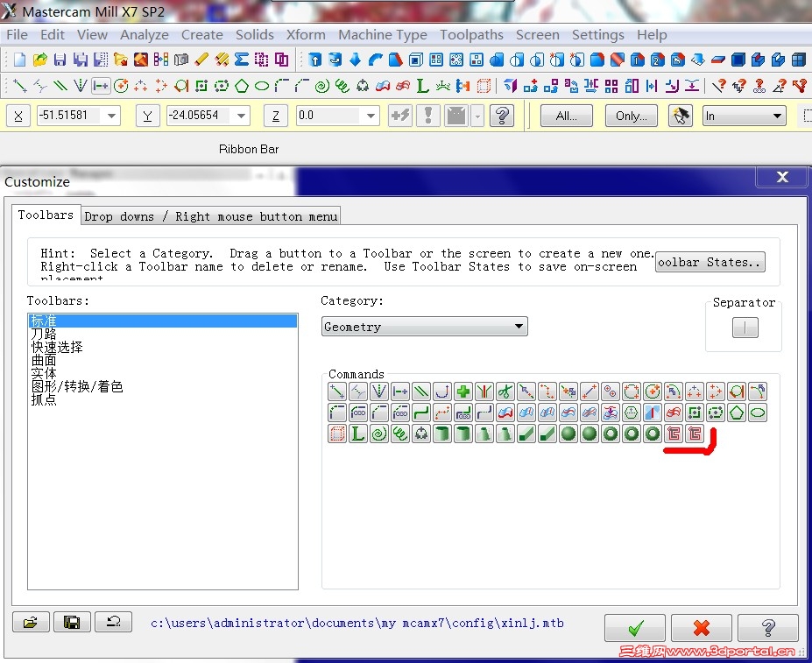Click the first green sphere command icon
Screen dimensions: 812x663
pyautogui.click(x=568, y=434)
